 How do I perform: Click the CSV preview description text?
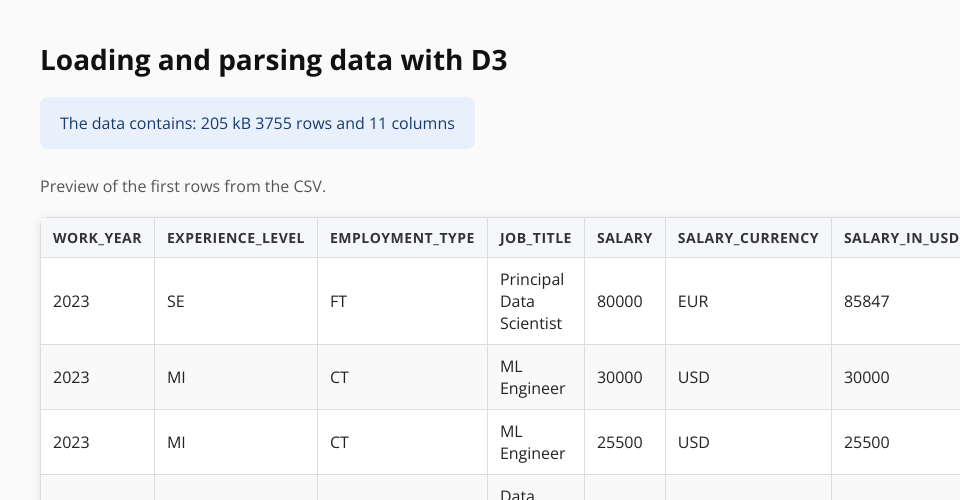point(183,187)
